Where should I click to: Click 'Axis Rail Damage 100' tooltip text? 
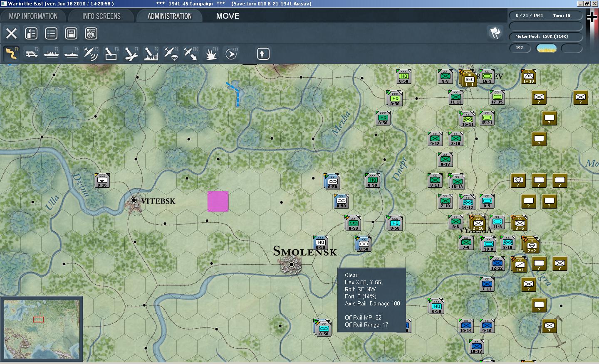[x=372, y=303]
